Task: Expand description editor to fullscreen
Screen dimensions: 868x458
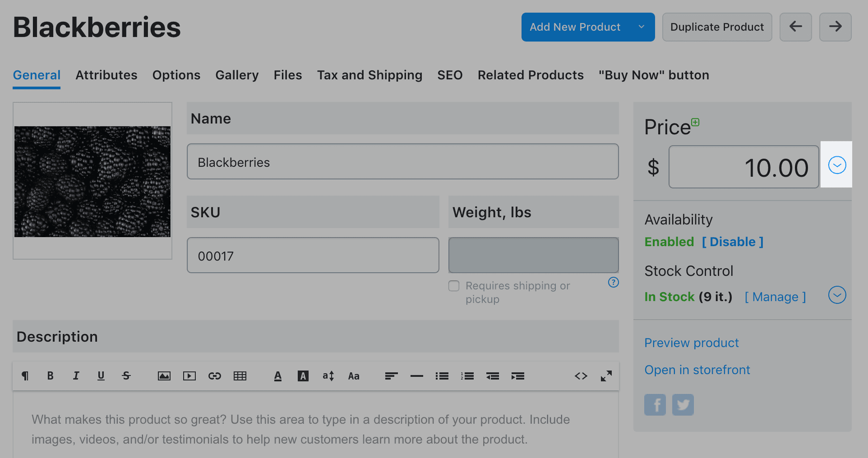Action: click(x=606, y=376)
